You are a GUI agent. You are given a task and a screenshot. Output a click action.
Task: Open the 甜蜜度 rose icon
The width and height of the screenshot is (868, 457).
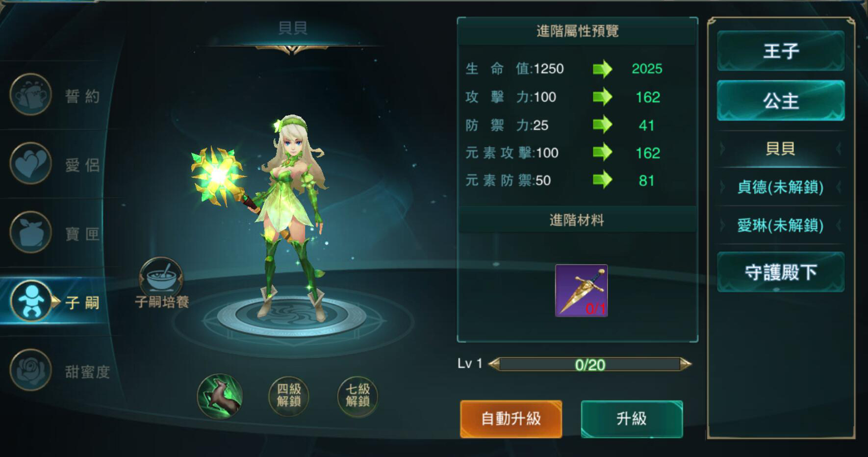click(x=31, y=370)
